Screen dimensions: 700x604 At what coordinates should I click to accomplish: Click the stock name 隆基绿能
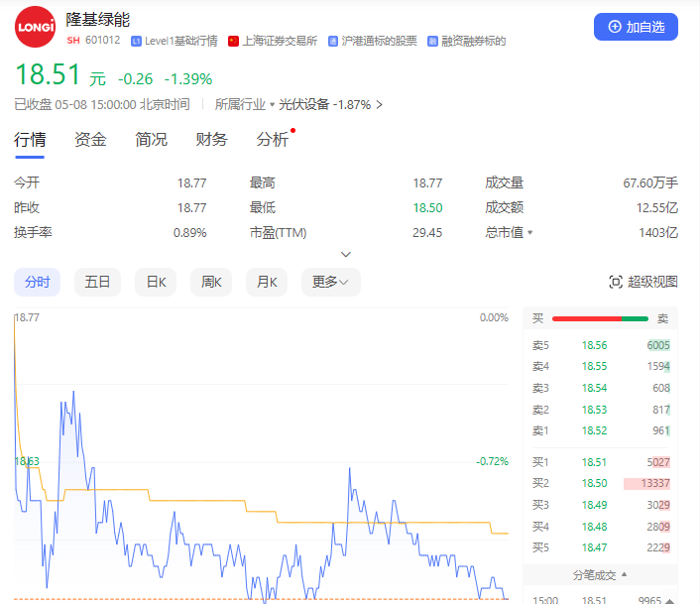pyautogui.click(x=98, y=19)
